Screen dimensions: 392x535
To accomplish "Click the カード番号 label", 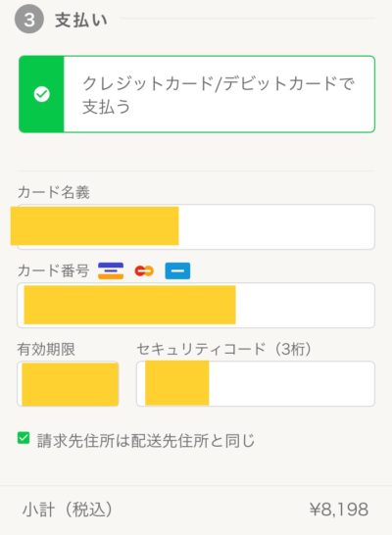I will (x=53, y=270).
